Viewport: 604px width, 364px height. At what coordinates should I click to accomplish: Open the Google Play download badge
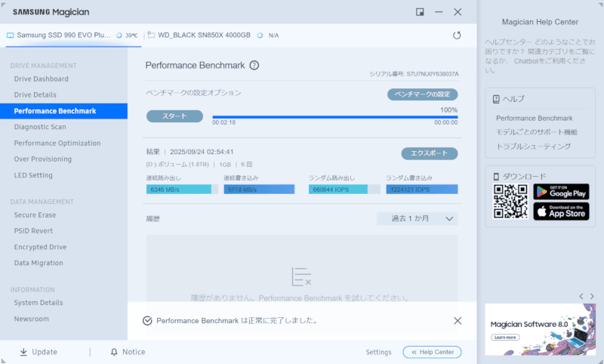click(x=561, y=192)
